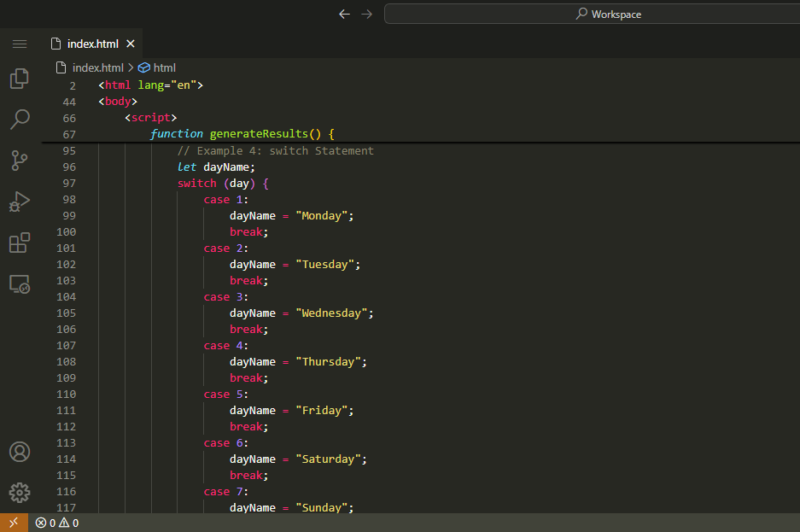Open the Extensions view icon
This screenshot has height=532, width=800.
tap(20, 243)
